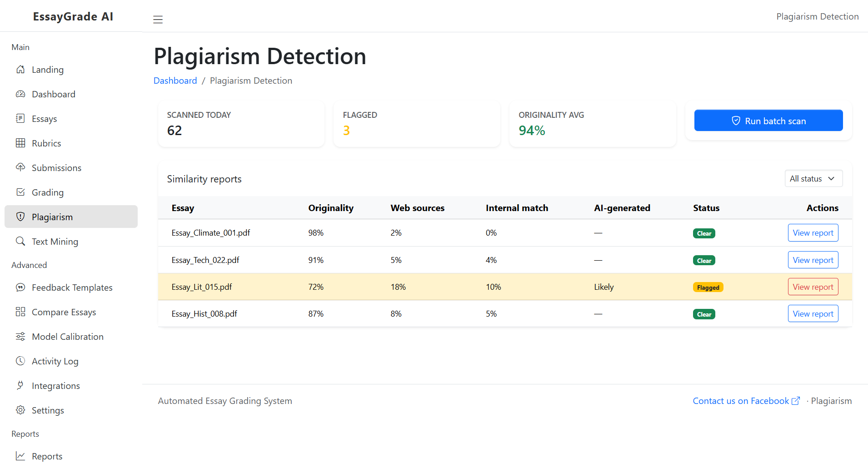Select the Text Mining magnifier icon
The width and height of the screenshot is (868, 469).
click(x=20, y=241)
